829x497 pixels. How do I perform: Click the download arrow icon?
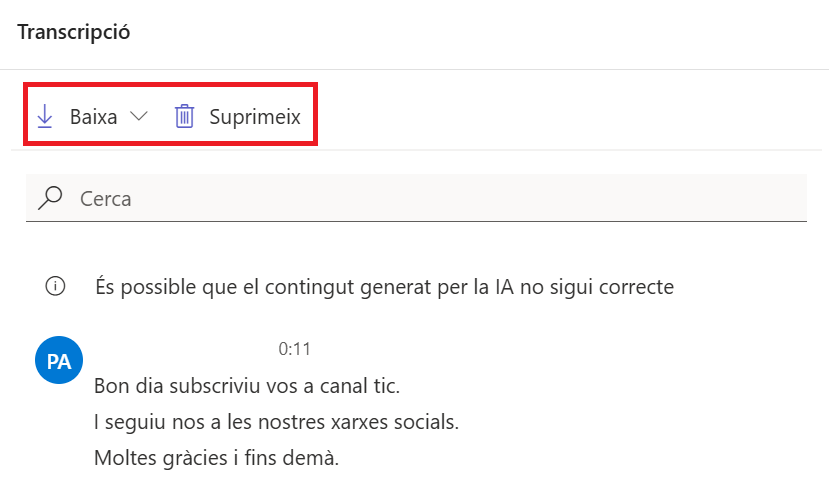[45, 116]
